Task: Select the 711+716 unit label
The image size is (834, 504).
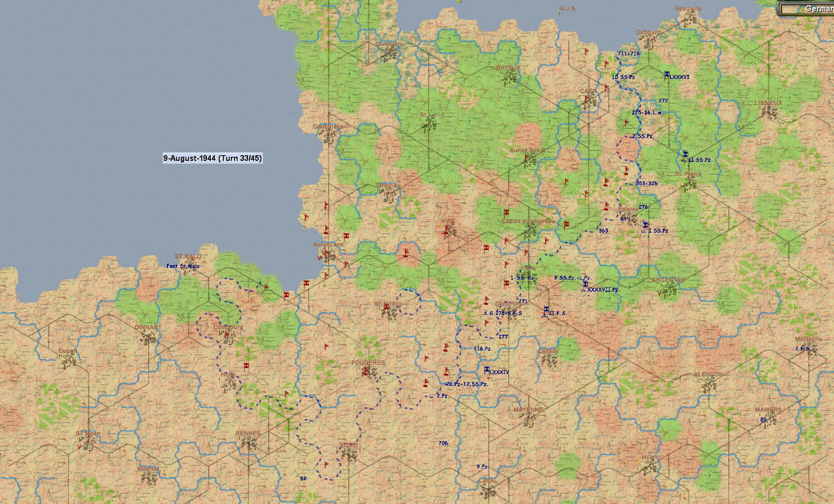Action: tap(629, 53)
